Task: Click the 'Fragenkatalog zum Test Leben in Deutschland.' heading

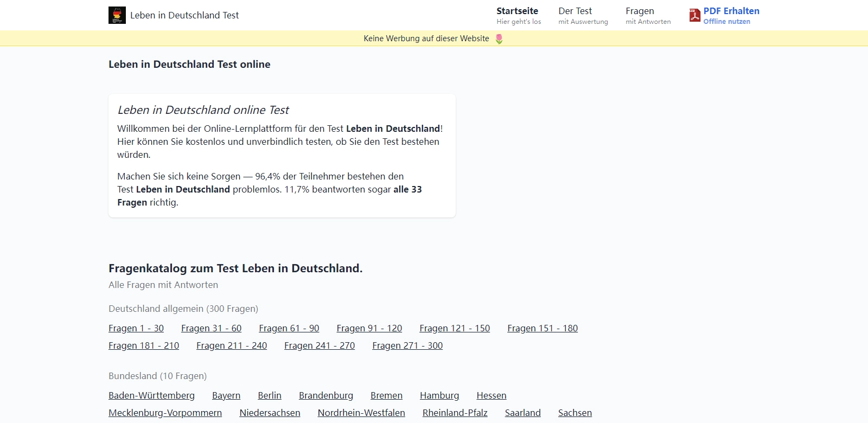Action: point(235,268)
